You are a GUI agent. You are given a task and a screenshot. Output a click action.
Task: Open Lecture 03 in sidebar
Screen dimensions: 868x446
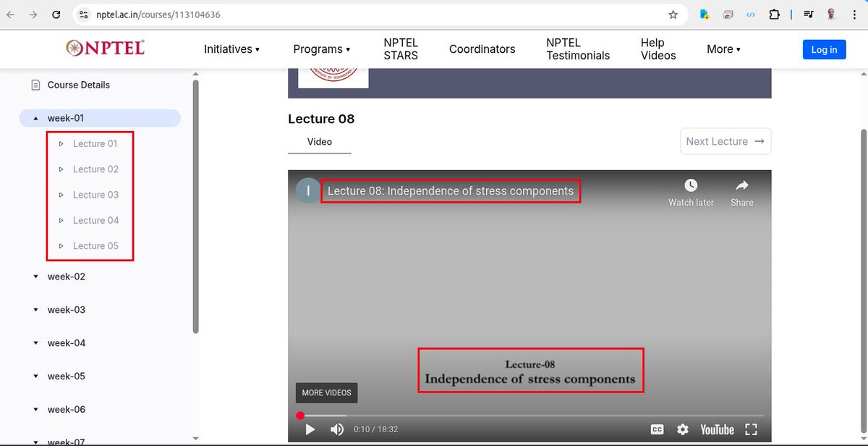pyautogui.click(x=95, y=195)
